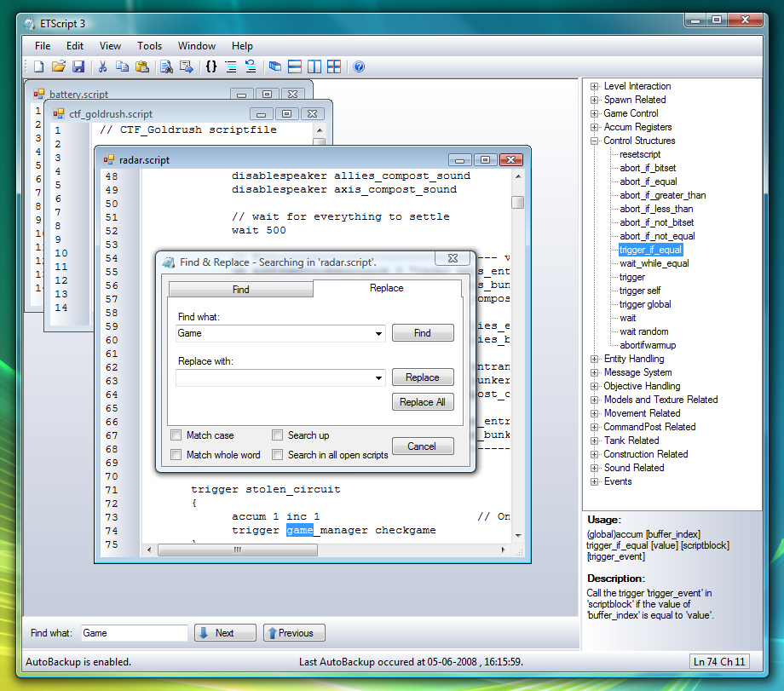The width and height of the screenshot is (784, 691).
Task: Click the Find button in dialog
Action: click(x=423, y=333)
